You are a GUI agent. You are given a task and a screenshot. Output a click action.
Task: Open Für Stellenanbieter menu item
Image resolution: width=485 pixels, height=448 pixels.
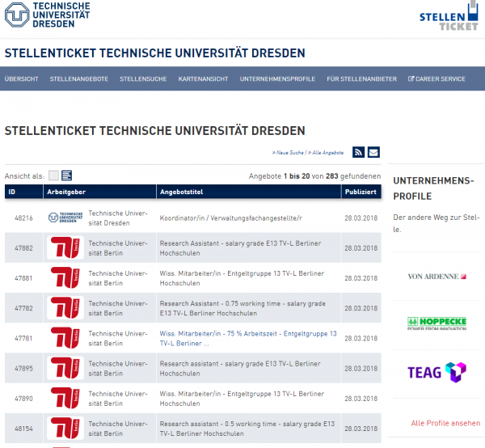pyautogui.click(x=361, y=79)
